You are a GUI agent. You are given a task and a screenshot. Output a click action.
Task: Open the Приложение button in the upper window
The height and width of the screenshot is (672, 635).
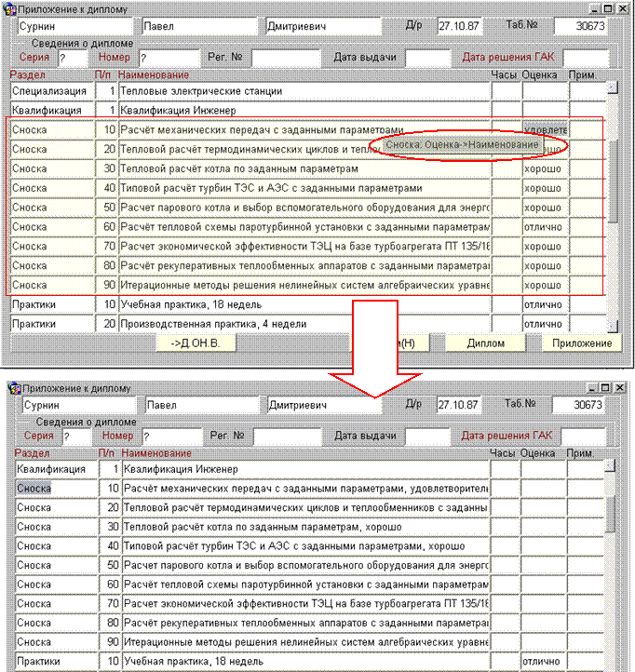pyautogui.click(x=582, y=343)
